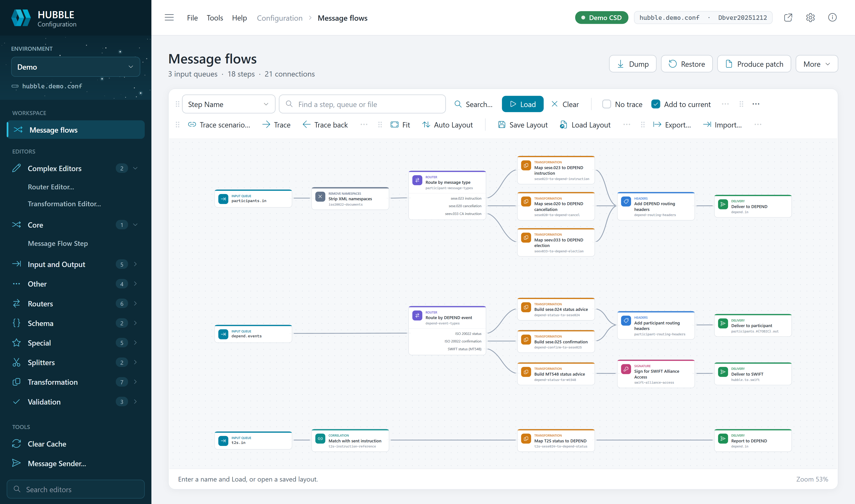
Task: Expand the Transformation category
Action: coord(135,382)
